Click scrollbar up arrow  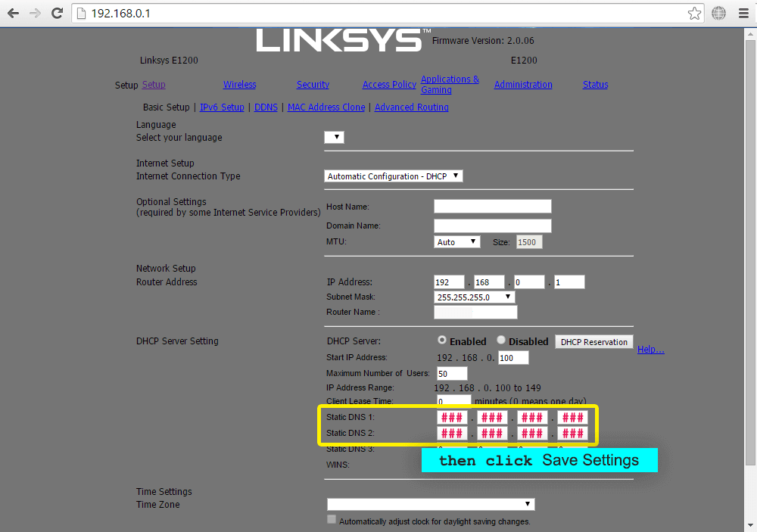click(750, 34)
